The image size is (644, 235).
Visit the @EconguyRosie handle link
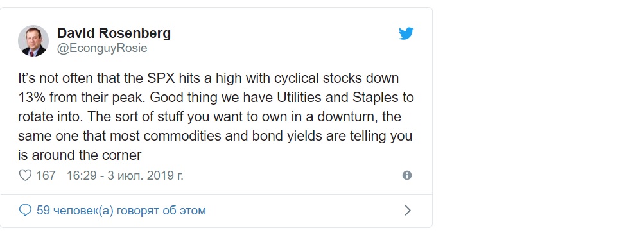point(102,49)
